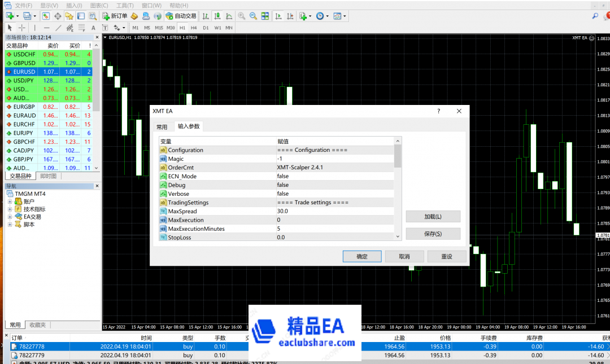Screen dimensions: 610x364
Task: Switch chart to candlestick display icon
Action: pyautogui.click(x=217, y=16)
